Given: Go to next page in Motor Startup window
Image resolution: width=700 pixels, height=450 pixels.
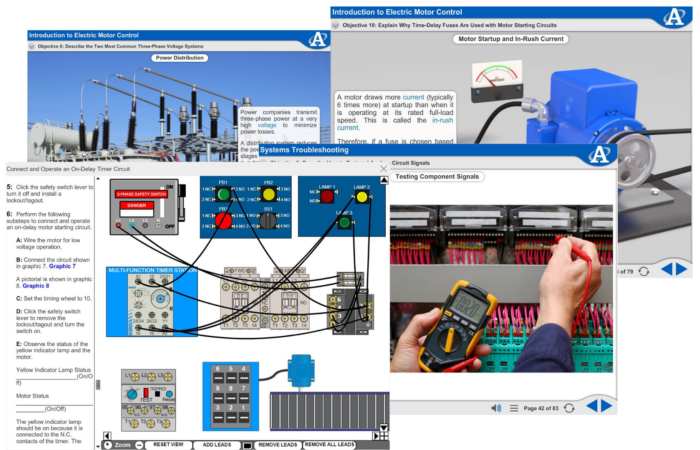Looking at the screenshot, I should pyautogui.click(x=682, y=269).
